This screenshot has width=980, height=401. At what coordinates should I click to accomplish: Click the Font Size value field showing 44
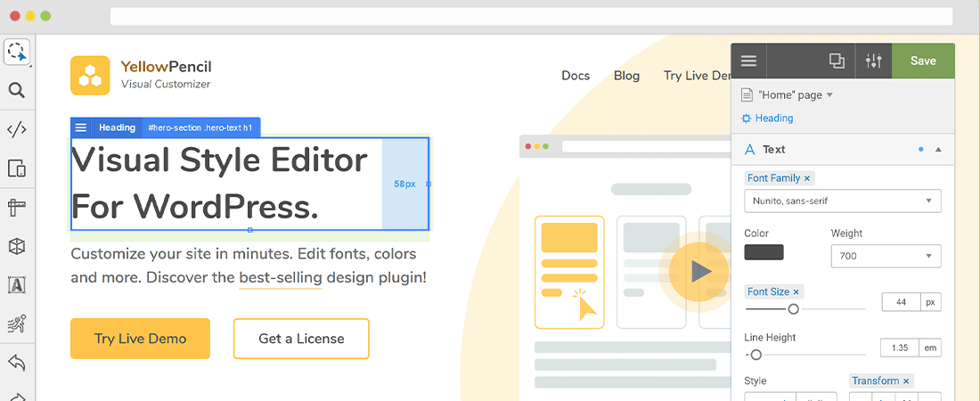tap(902, 302)
